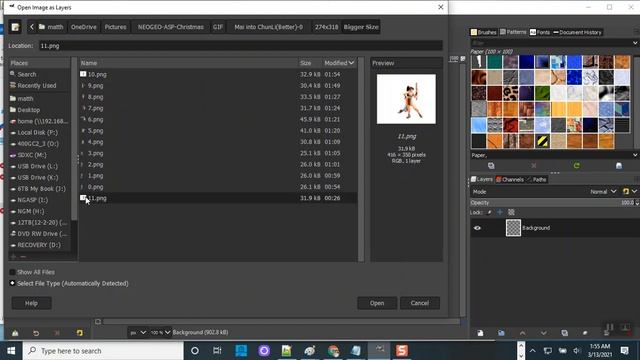This screenshot has width=640, height=360.
Task: Select the Background layer thumbnail
Action: tap(513, 228)
